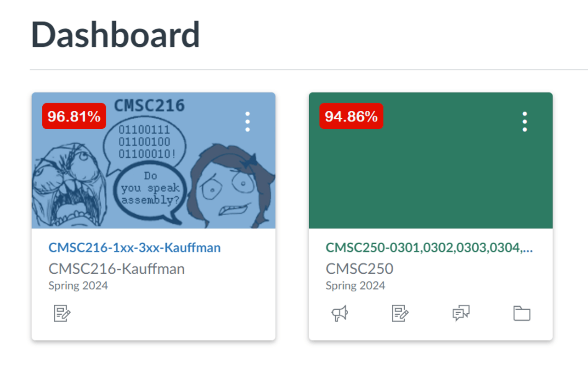588x368 pixels.
Task: Click the 94.86% grade badge
Action: pos(351,116)
